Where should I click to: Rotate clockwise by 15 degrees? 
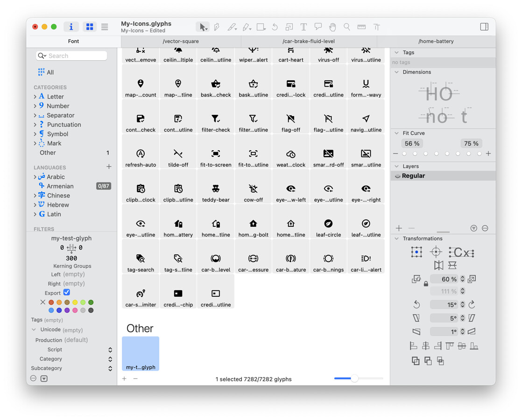tap(472, 305)
